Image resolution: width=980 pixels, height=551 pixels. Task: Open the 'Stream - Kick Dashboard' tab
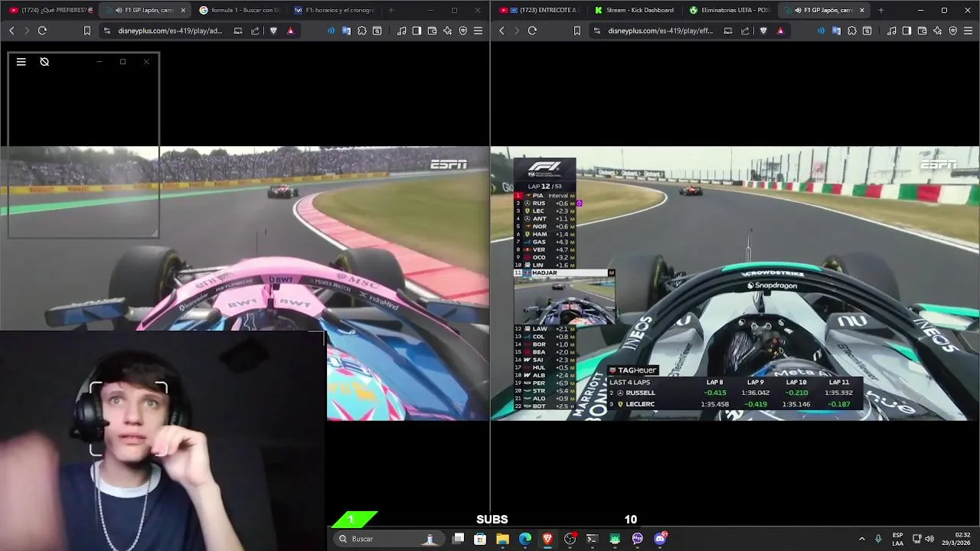tap(635, 10)
